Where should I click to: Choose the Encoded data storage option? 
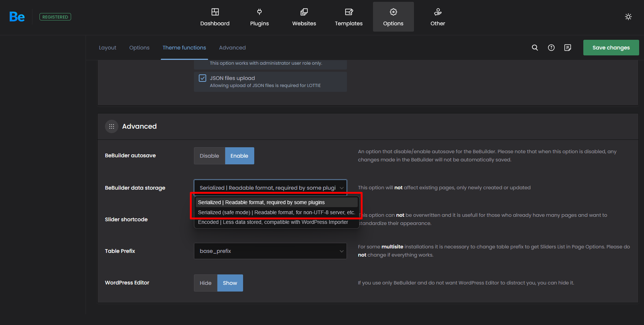(x=273, y=222)
